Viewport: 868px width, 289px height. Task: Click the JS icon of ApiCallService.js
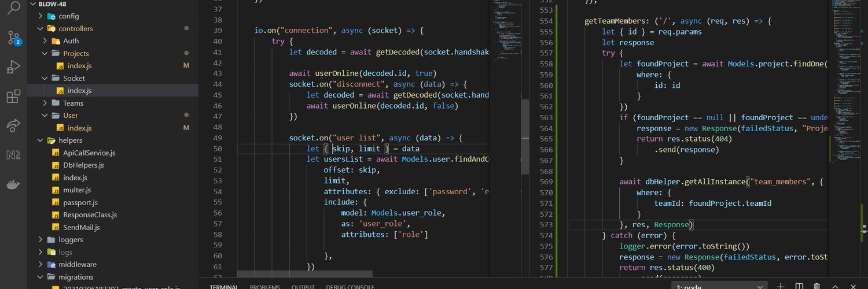point(56,153)
